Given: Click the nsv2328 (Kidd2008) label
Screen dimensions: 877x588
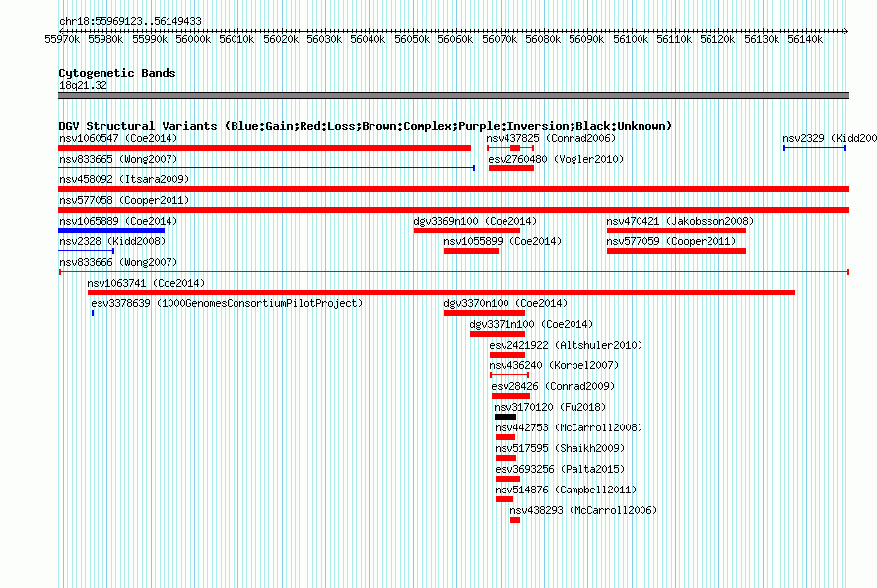Looking at the screenshot, I should click(112, 241).
